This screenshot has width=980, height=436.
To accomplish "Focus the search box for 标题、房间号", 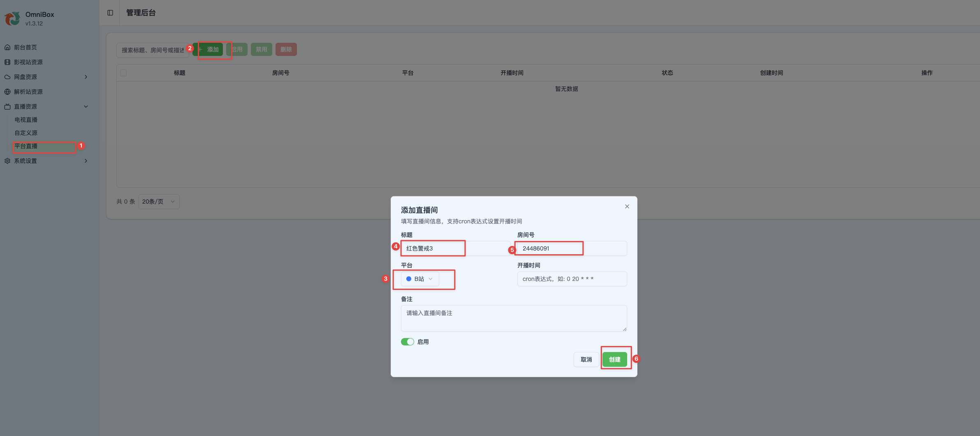I will pyautogui.click(x=153, y=50).
